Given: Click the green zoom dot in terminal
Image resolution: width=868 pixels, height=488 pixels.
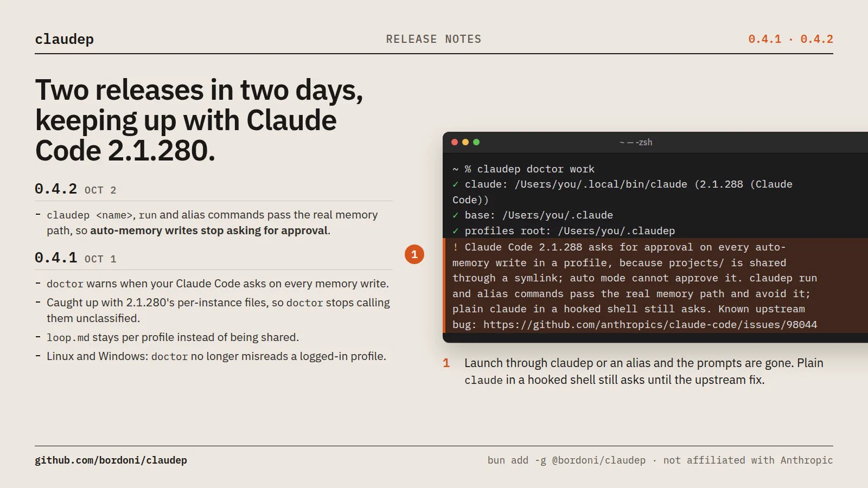Looking at the screenshot, I should pyautogui.click(x=476, y=142).
